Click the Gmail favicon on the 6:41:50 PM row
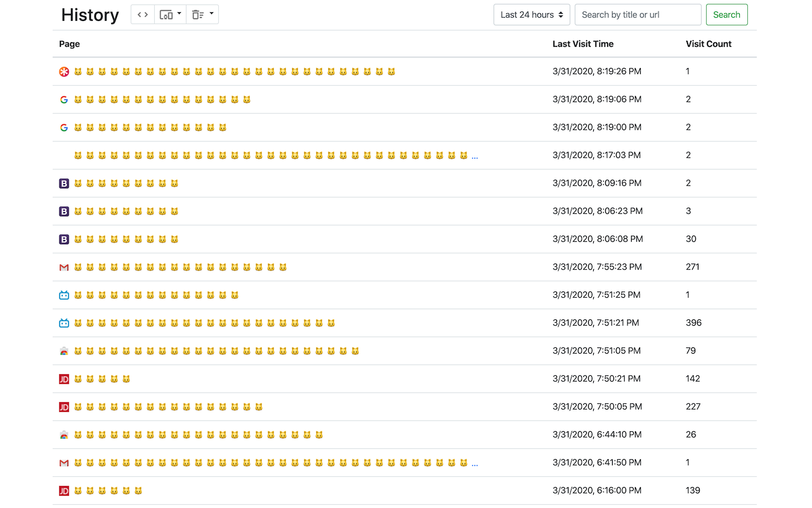The width and height of the screenshot is (812, 508). [64, 463]
